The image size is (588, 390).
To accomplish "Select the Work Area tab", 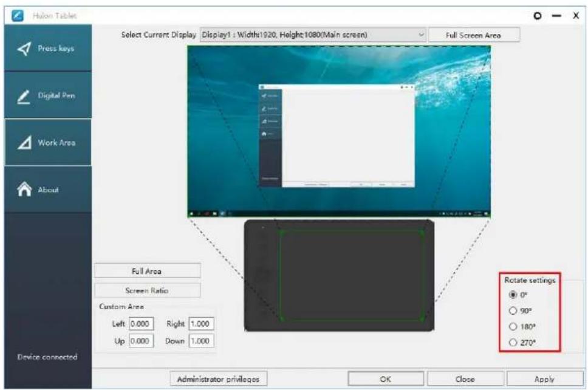I will [48, 143].
